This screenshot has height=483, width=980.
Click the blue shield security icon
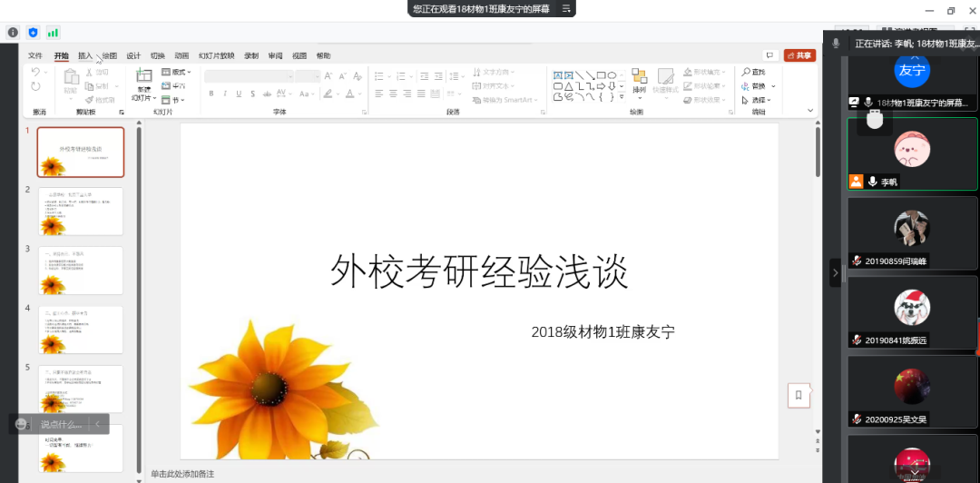click(34, 33)
